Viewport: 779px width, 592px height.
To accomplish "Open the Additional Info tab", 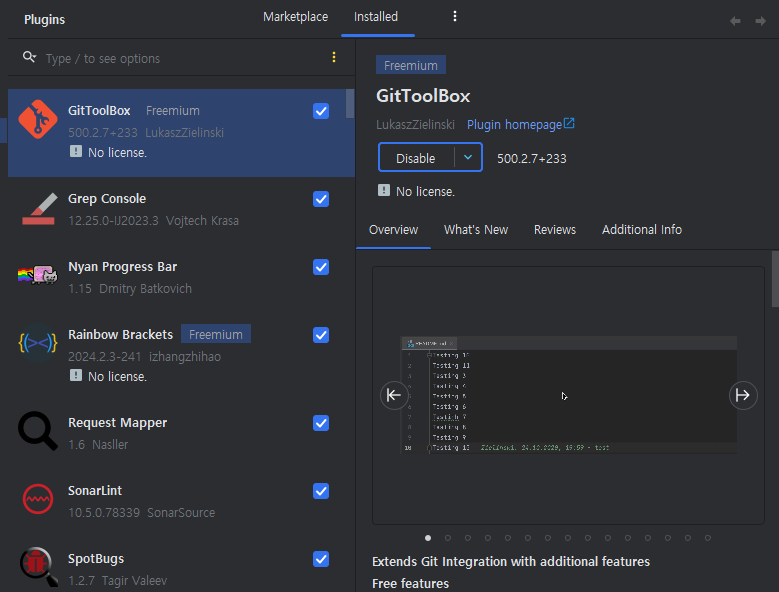I will 642,230.
